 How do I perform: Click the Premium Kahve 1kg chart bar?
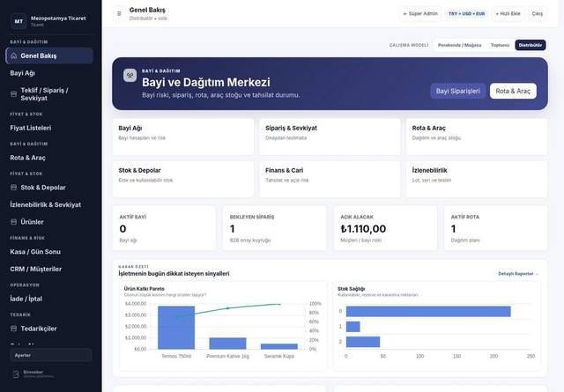pos(227,344)
